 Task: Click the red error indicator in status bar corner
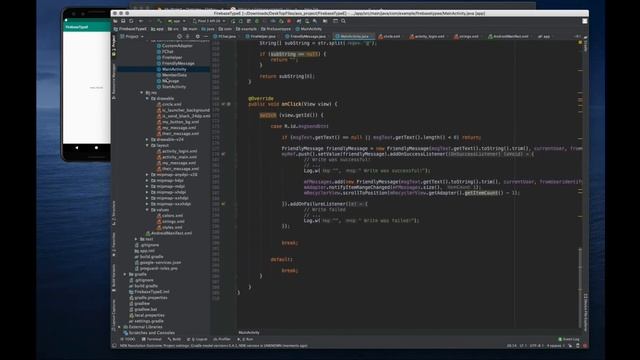click(x=585, y=346)
